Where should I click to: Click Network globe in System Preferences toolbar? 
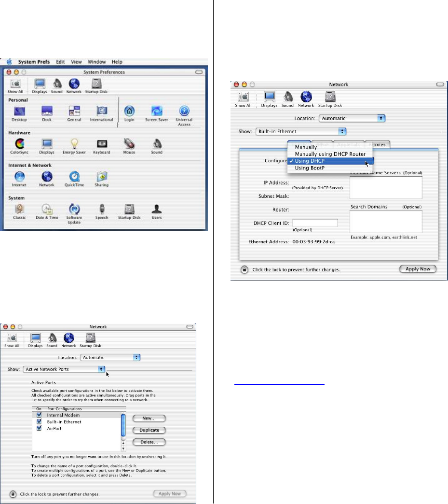coord(74,86)
